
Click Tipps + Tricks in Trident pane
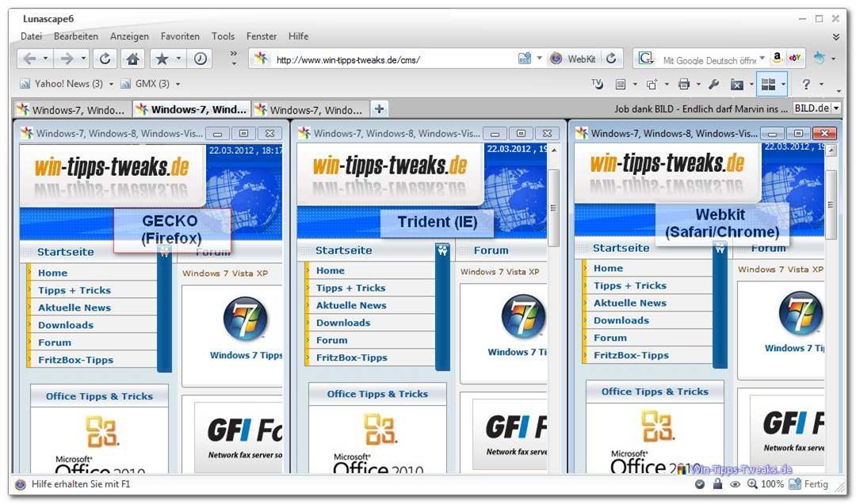[350, 288]
